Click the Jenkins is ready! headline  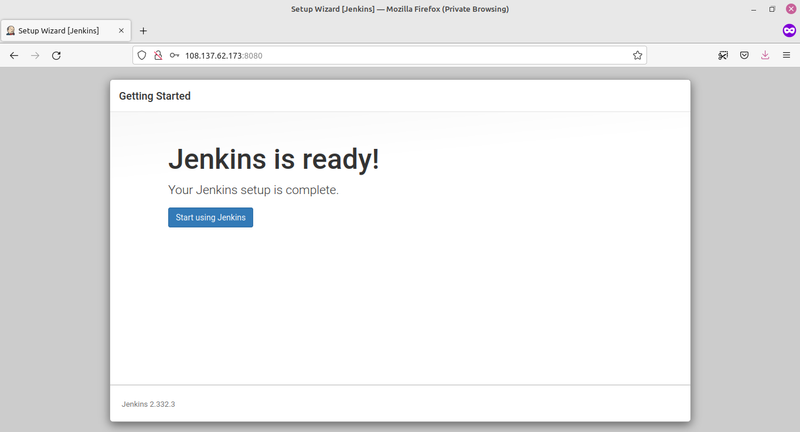pos(273,159)
